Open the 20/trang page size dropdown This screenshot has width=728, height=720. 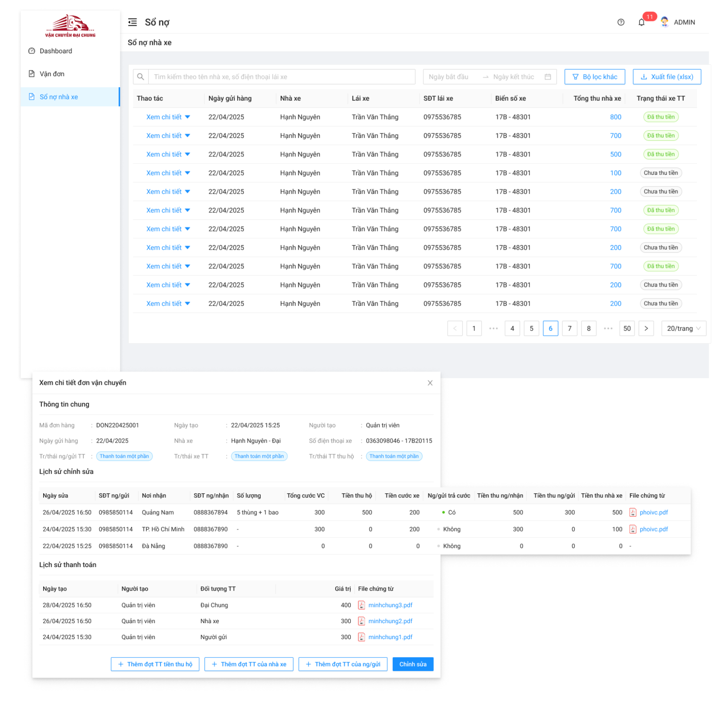coord(683,328)
